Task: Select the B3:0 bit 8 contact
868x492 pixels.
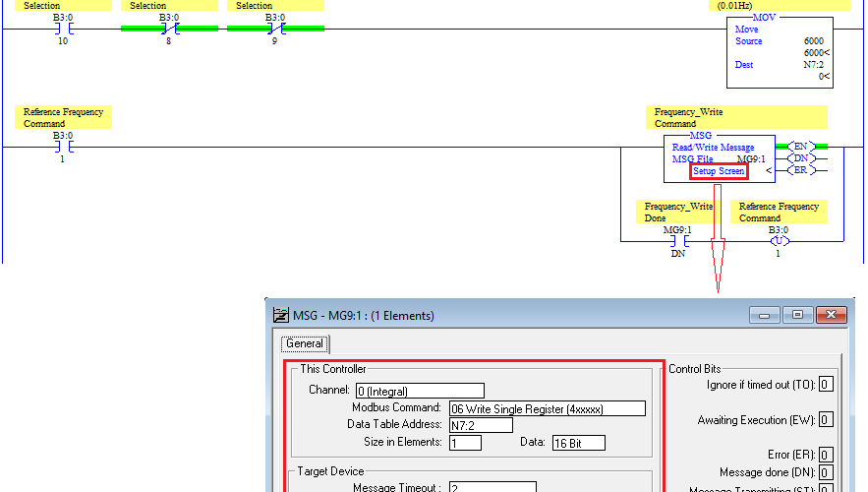Action: (169, 29)
